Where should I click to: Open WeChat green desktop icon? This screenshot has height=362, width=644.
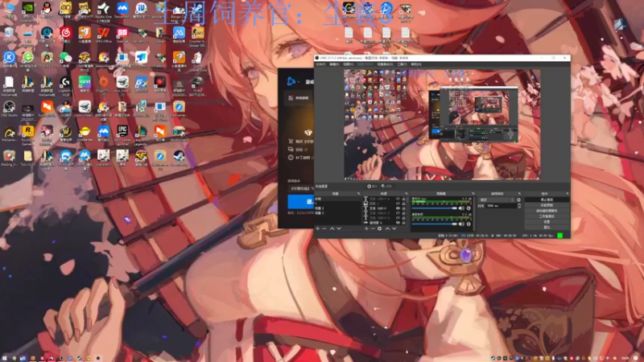pos(66,57)
